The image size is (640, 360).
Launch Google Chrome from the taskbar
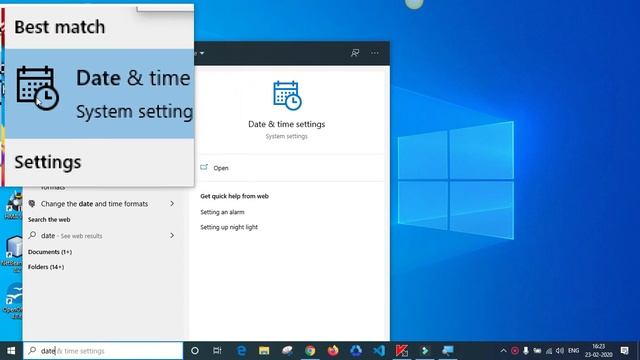310,351
